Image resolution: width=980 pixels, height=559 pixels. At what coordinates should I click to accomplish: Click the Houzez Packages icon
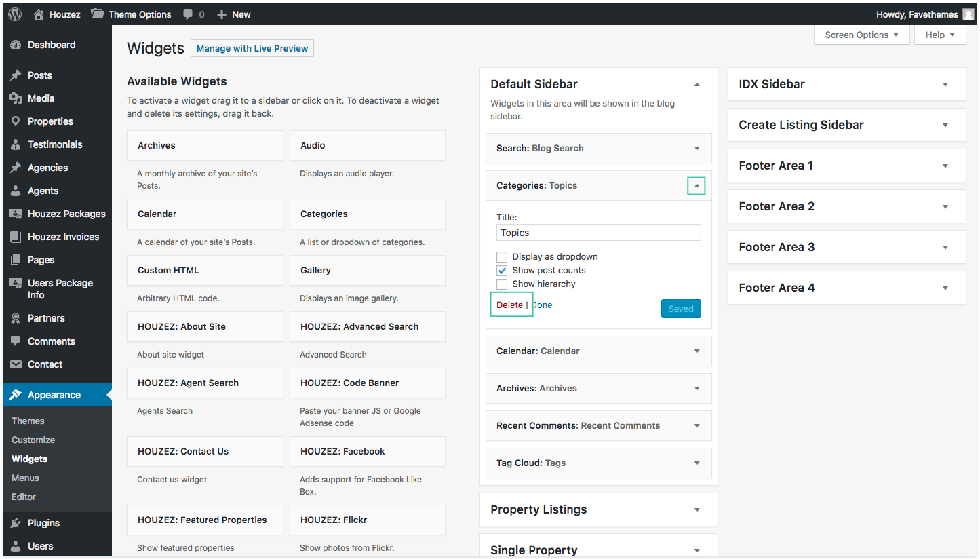[16, 214]
